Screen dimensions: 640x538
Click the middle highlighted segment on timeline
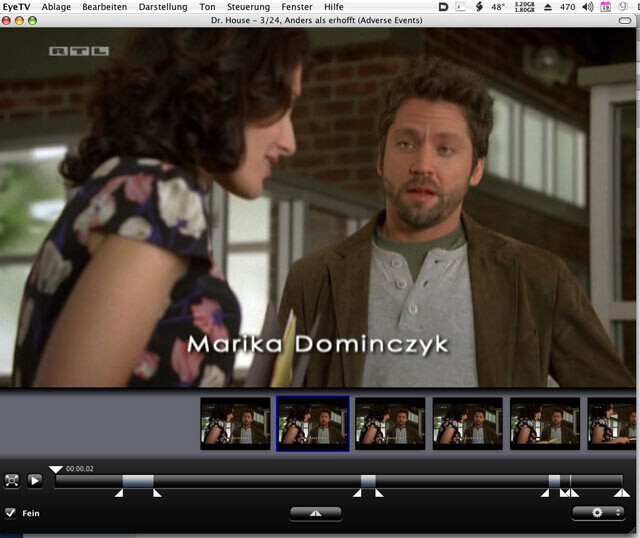point(368,481)
